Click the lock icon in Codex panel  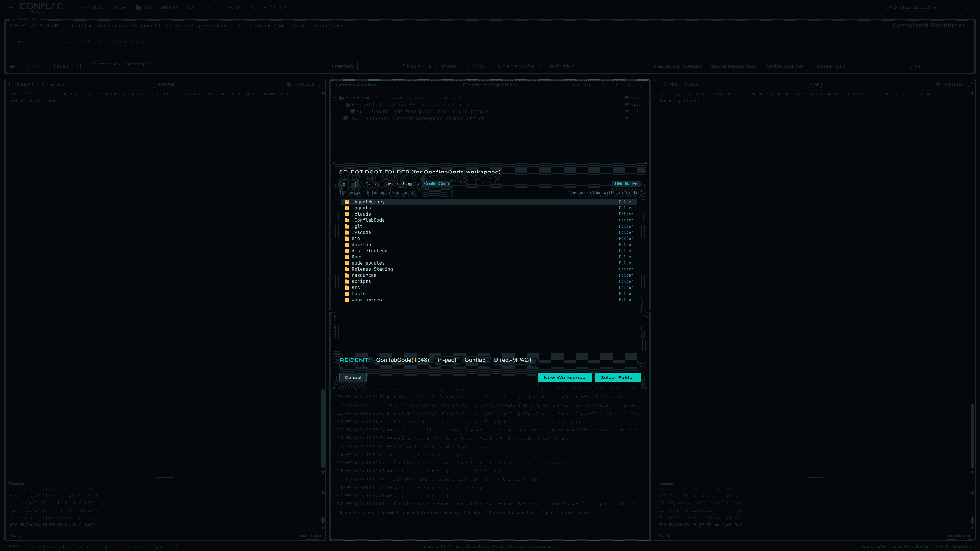pyautogui.click(x=938, y=84)
